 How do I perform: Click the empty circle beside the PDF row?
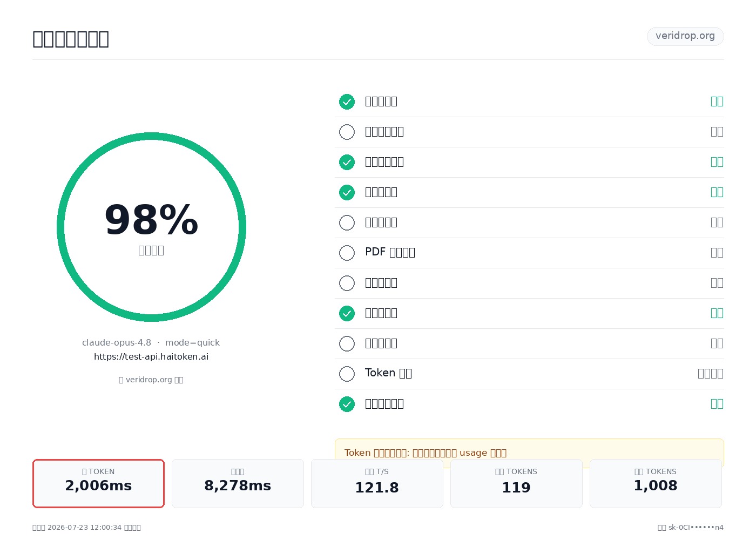coord(347,253)
